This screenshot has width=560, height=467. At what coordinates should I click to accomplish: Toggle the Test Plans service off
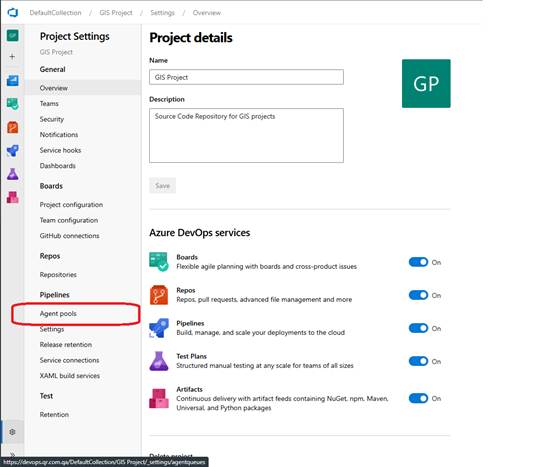tap(418, 361)
